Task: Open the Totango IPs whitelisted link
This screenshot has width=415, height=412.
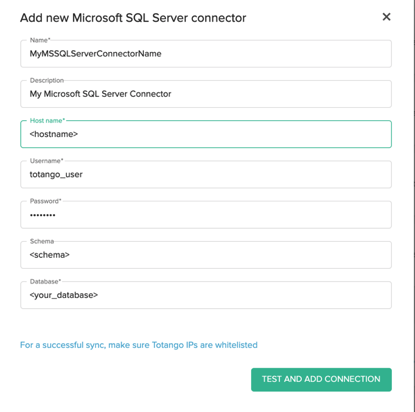Action: point(139,345)
